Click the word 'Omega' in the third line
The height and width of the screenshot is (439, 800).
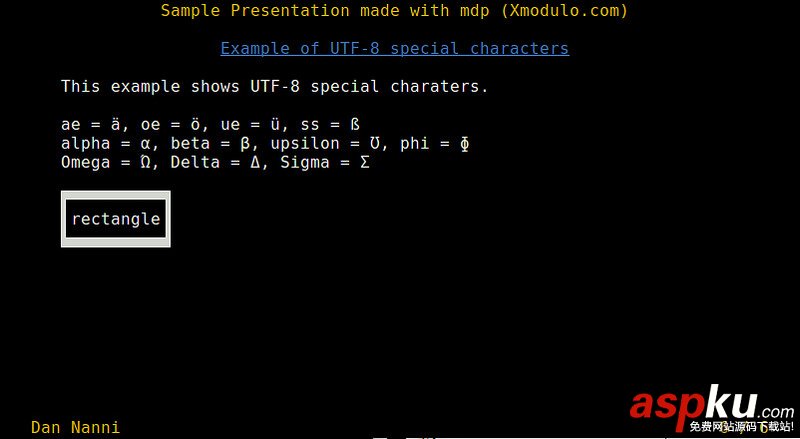point(86,163)
